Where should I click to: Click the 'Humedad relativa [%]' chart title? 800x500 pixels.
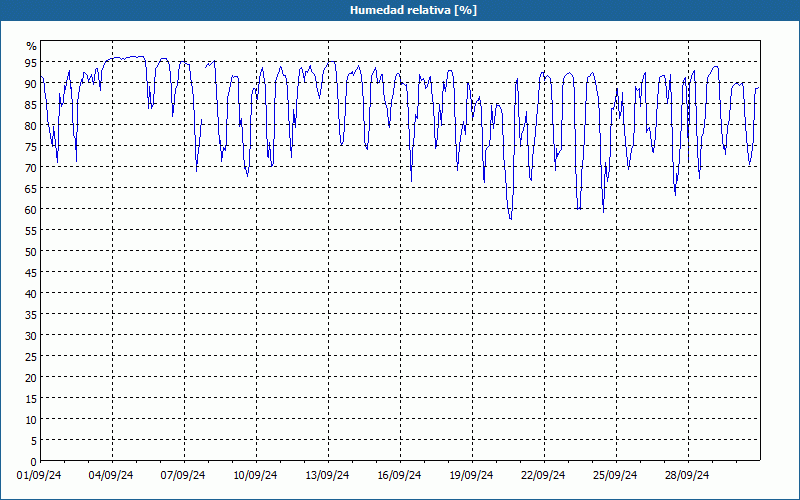tap(413, 10)
